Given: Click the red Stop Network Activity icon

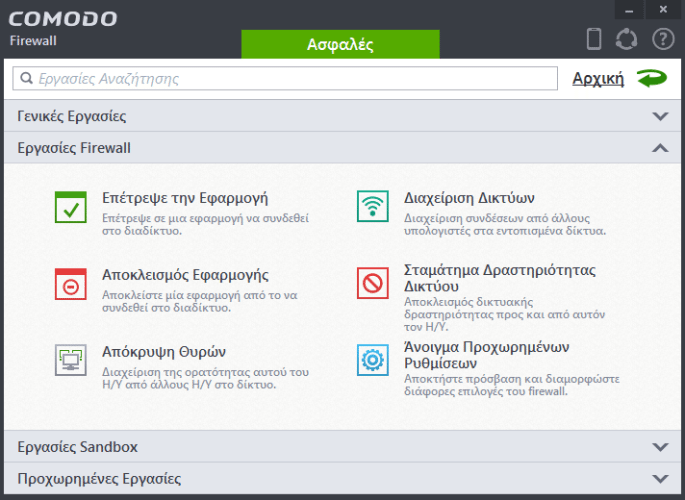Looking at the screenshot, I should point(373,283).
